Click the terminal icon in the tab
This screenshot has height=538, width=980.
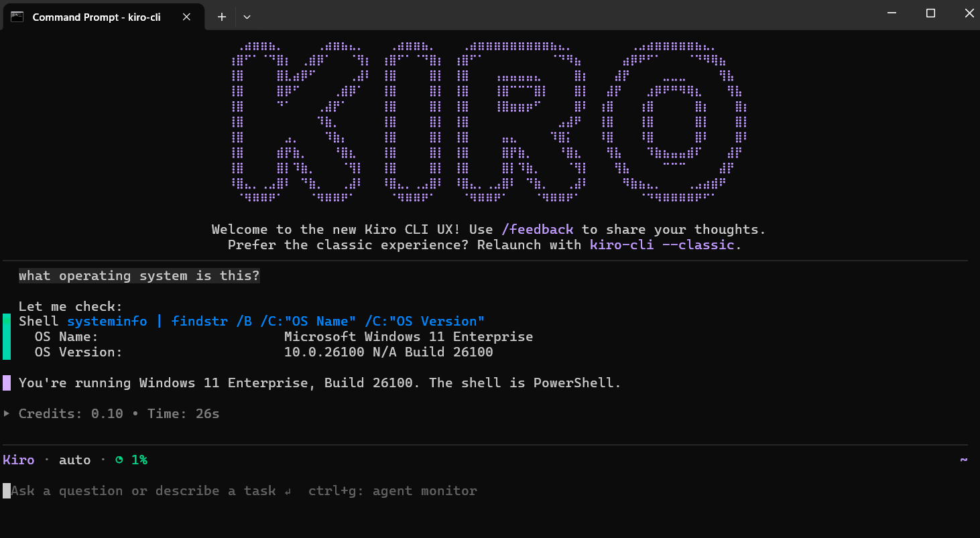point(16,17)
